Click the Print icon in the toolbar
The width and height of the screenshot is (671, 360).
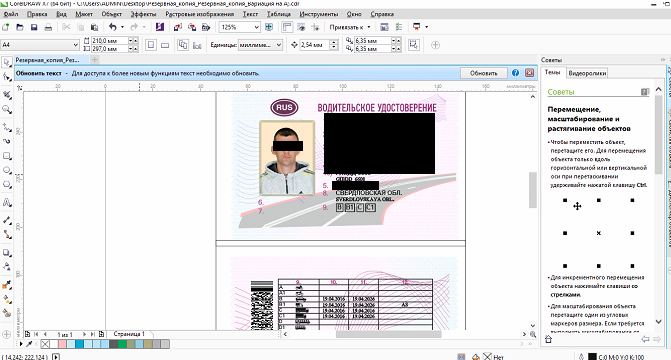(x=48, y=27)
